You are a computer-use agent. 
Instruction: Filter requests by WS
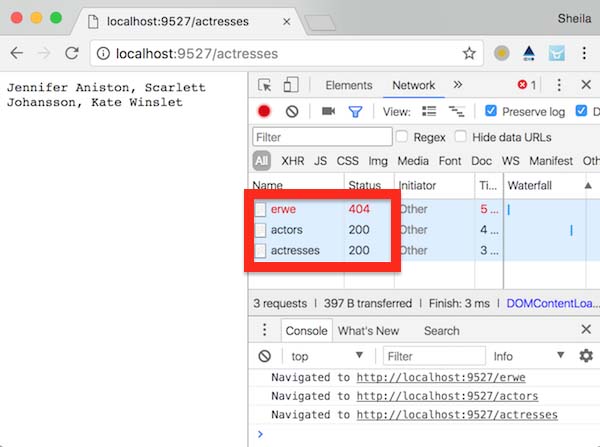pos(510,161)
